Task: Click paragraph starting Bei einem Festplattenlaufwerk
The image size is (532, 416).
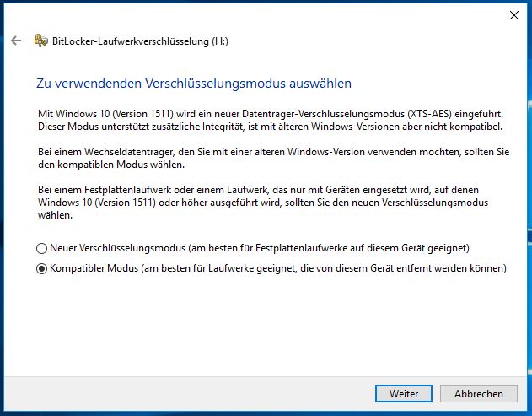Action: click(263, 203)
